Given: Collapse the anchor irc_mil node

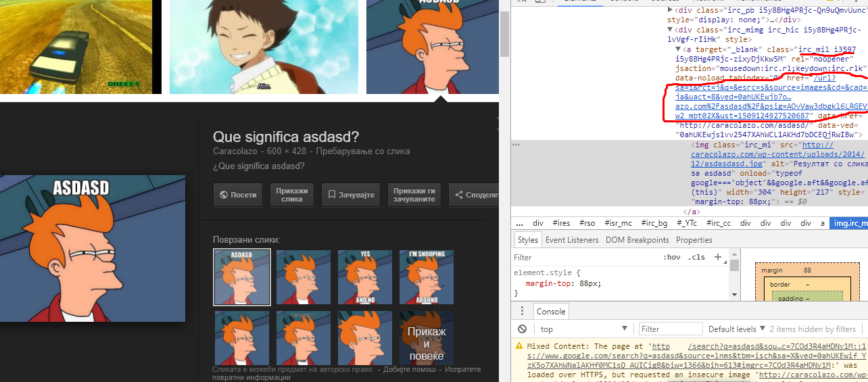Looking at the screenshot, I should (678, 49).
